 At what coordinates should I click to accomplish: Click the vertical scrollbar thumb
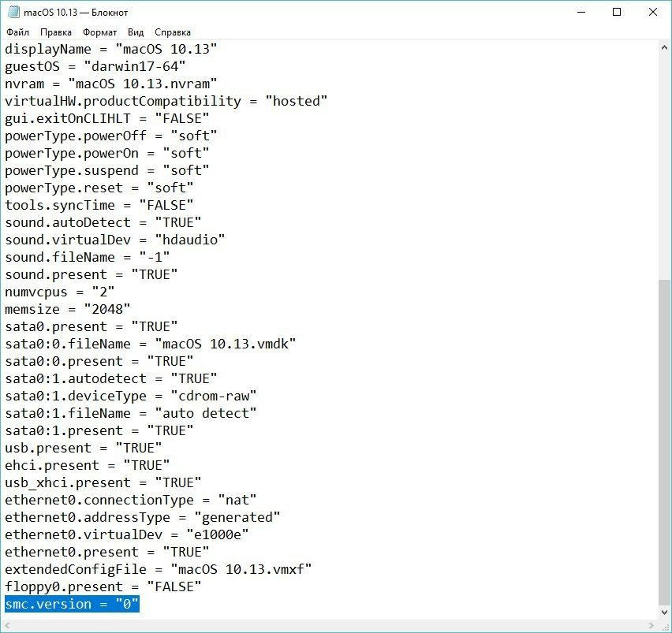[664, 441]
